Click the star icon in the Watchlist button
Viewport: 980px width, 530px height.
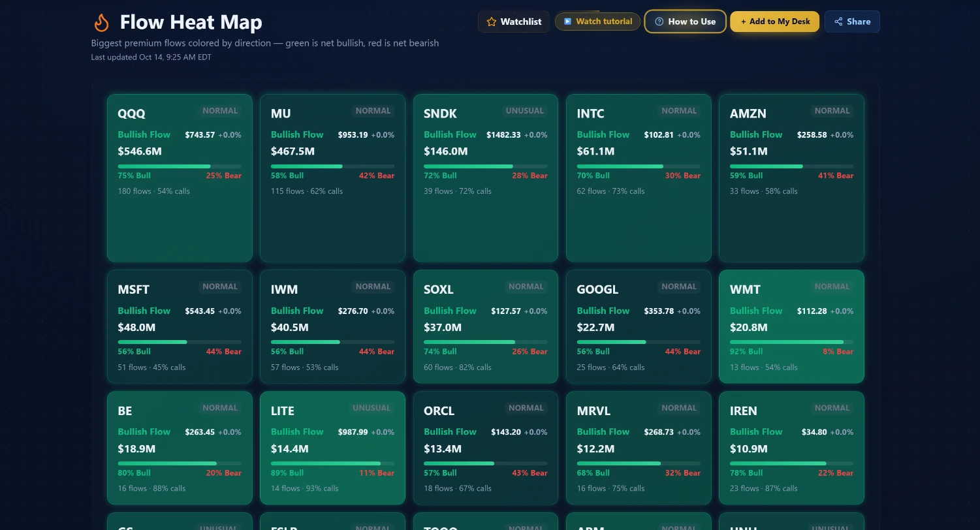click(x=492, y=22)
